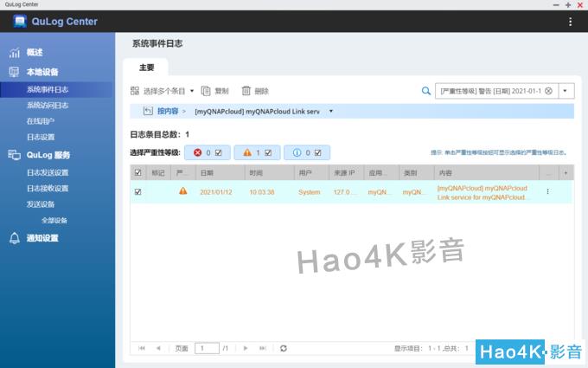This screenshot has height=368, width=588.
Task: Click the QuLog Center logo icon
Action: pyautogui.click(x=20, y=22)
